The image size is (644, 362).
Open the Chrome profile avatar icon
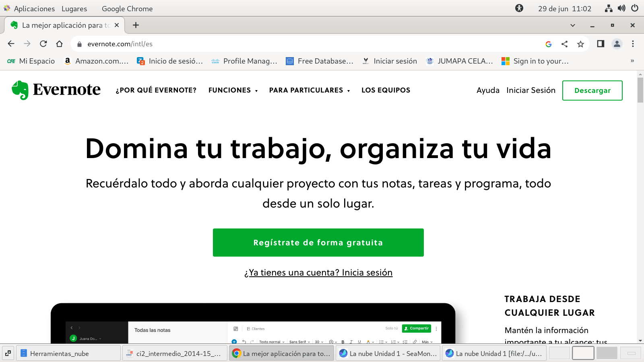click(x=617, y=44)
